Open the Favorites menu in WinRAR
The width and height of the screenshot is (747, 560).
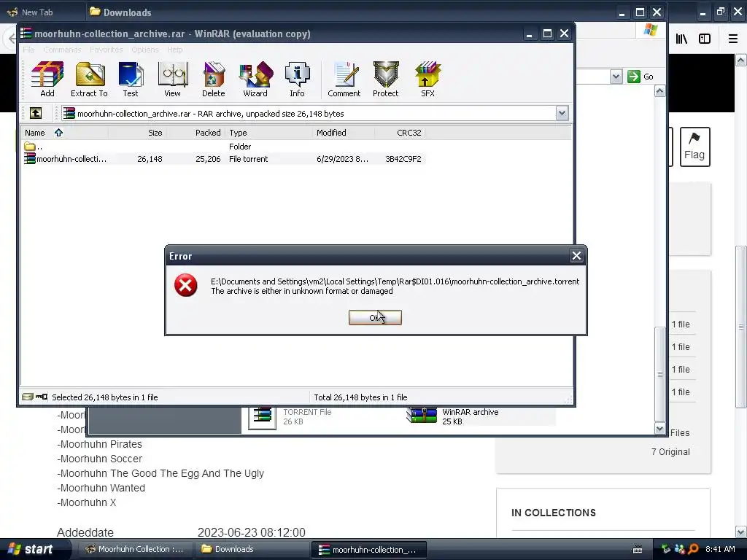[107, 50]
